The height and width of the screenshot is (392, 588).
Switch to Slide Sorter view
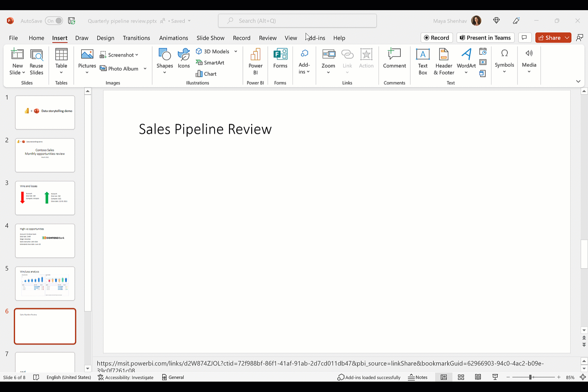pyautogui.click(x=461, y=377)
